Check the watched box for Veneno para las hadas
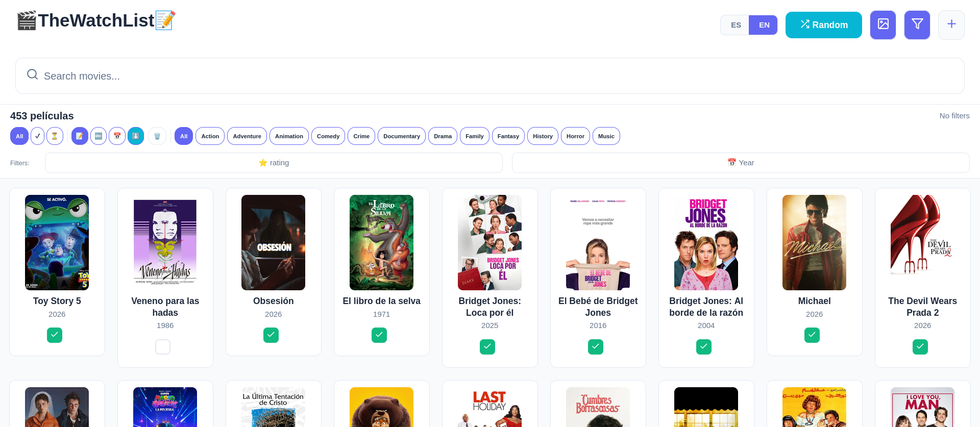Image resolution: width=980 pixels, height=427 pixels. [163, 347]
